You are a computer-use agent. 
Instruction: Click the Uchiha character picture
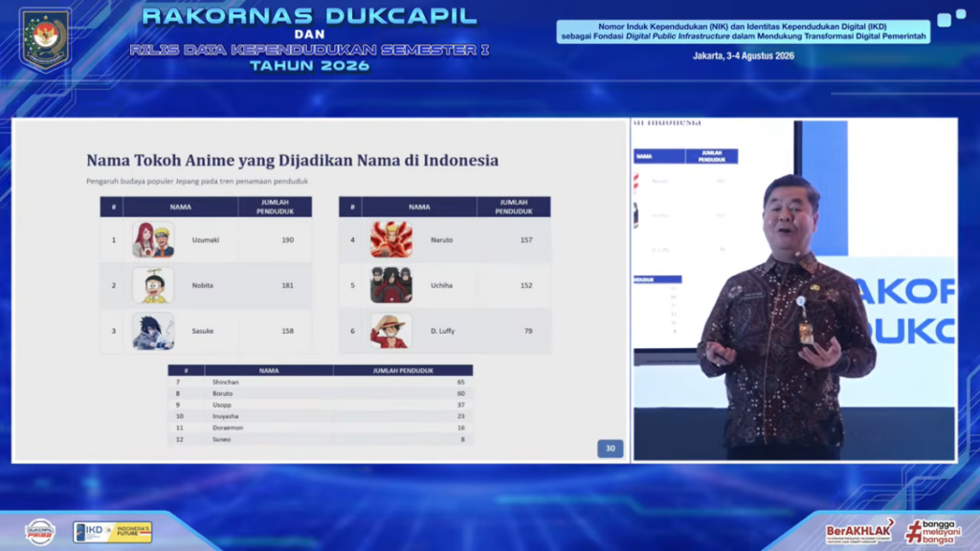[391, 285]
